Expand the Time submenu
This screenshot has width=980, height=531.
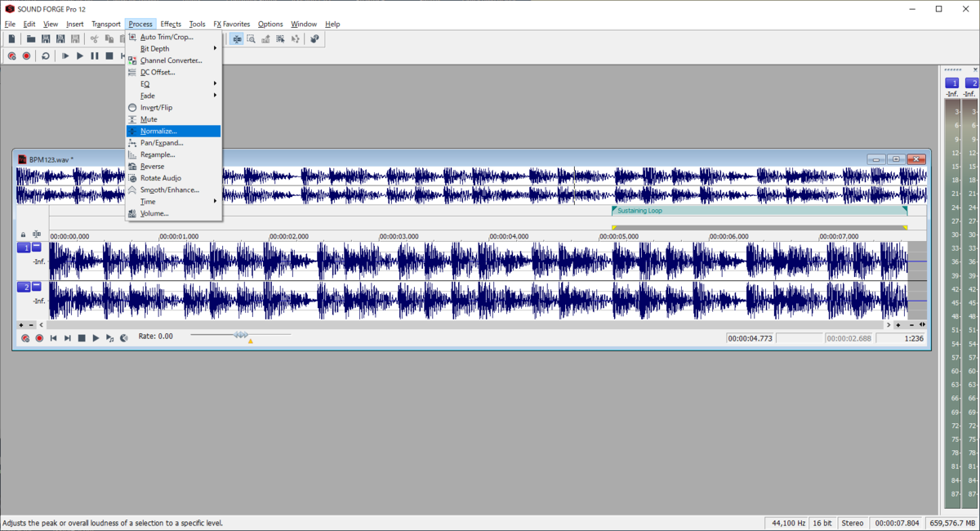point(173,201)
